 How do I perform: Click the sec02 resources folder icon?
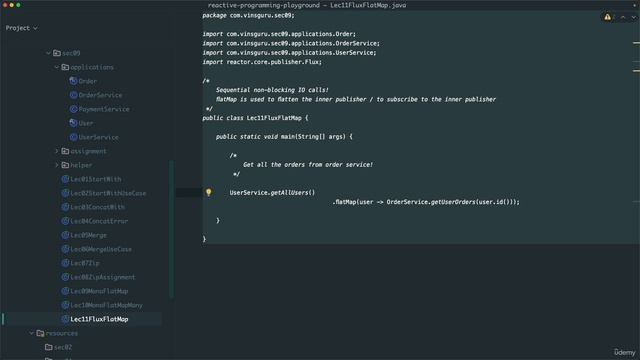[x=49, y=347]
